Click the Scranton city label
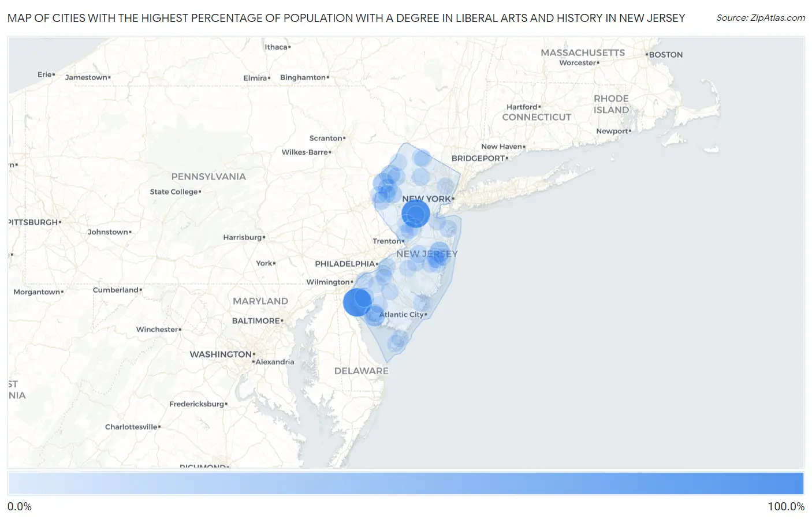 326,139
